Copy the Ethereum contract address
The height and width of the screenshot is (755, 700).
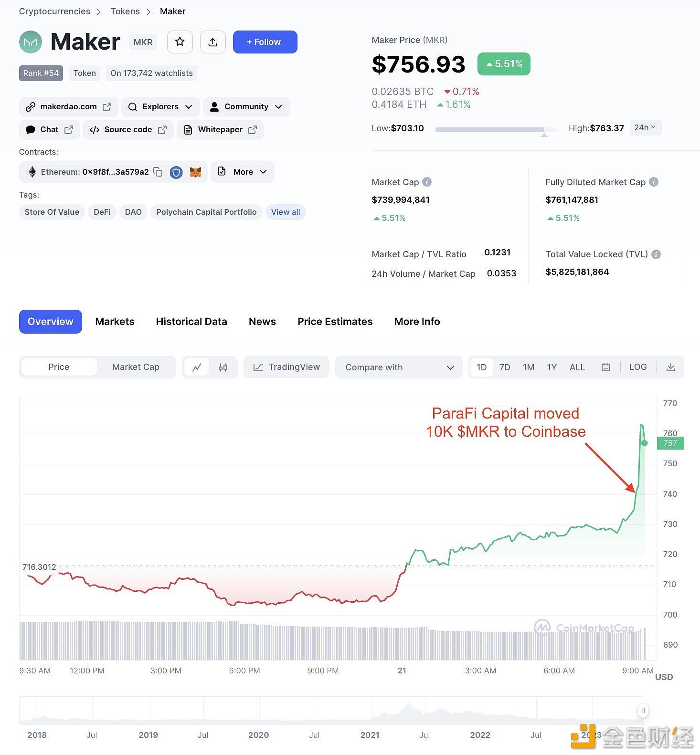(158, 172)
